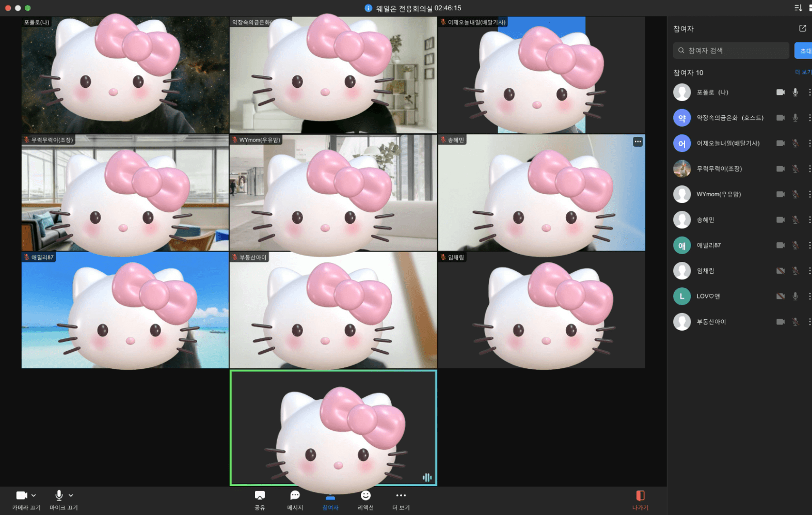Click muted mic icon for 어제오늘내일(배달기사)
Viewport: 812px width, 515px height.
(795, 143)
